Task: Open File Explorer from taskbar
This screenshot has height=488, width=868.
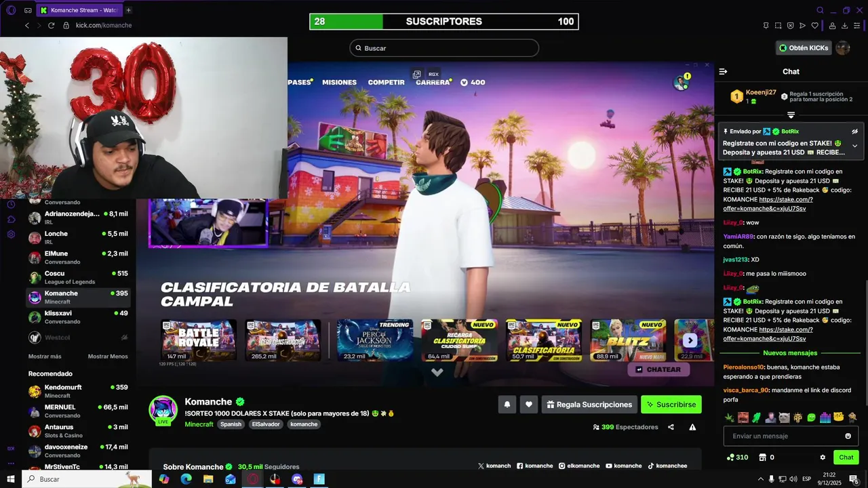Action: coord(208,479)
